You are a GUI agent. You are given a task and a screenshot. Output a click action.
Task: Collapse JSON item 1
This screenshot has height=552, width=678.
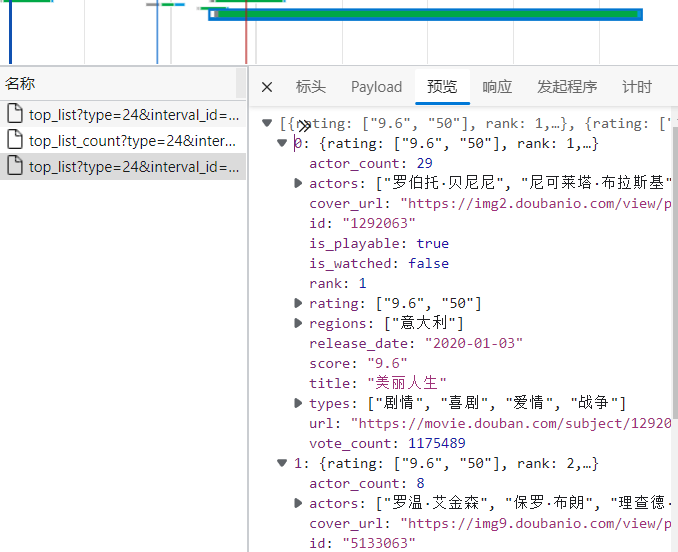click(x=282, y=463)
